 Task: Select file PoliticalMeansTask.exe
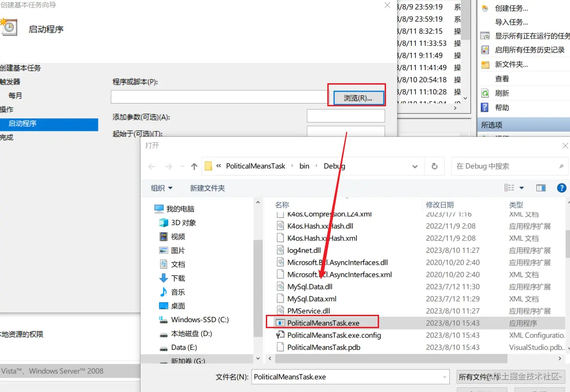pyautogui.click(x=323, y=323)
